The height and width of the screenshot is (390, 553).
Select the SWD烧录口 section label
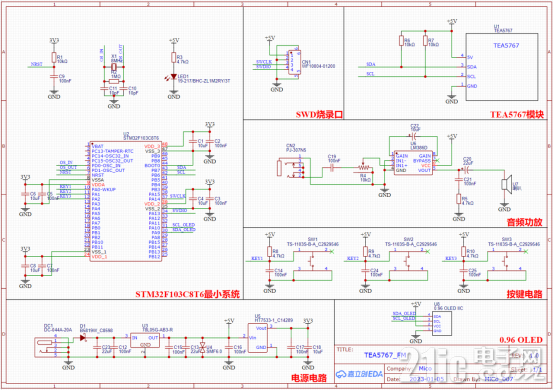319,114
